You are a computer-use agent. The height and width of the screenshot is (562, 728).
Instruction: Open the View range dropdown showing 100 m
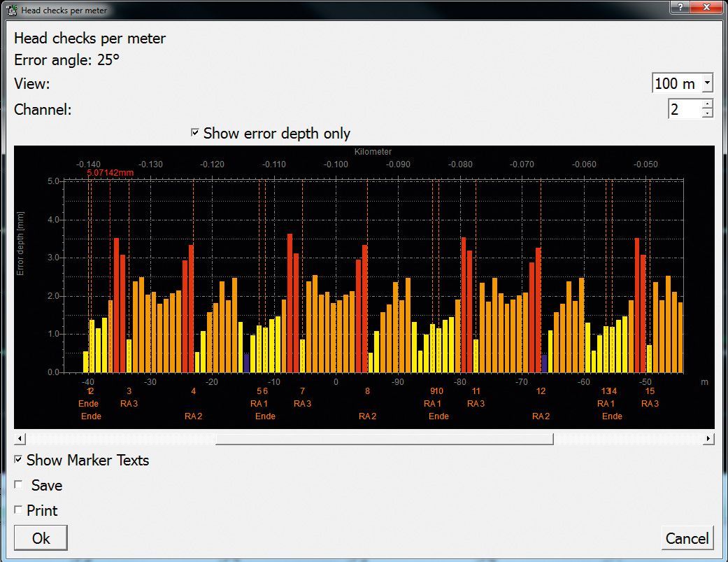tap(706, 83)
